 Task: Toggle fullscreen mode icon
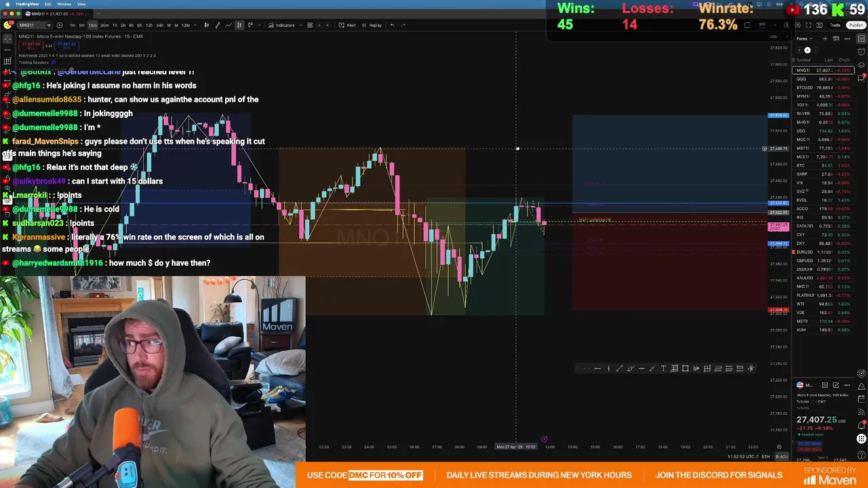[808, 25]
